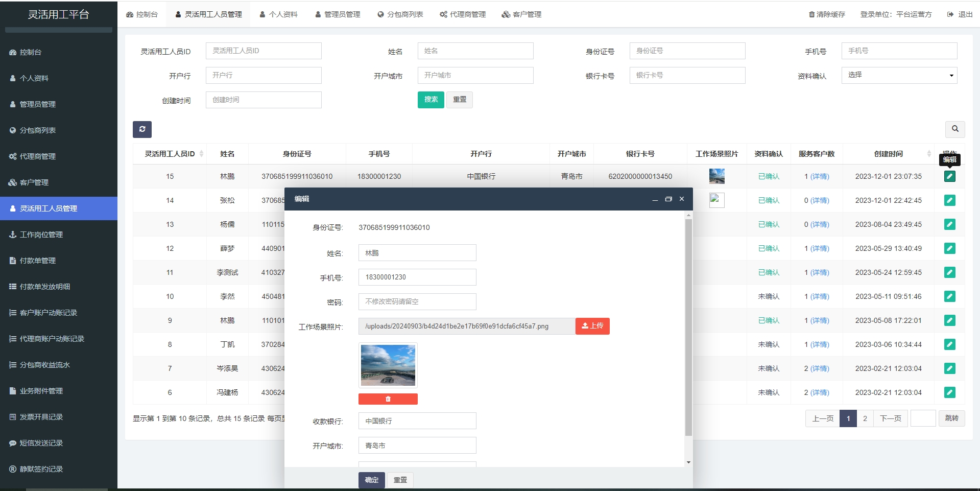Click the red trash icon below the photo

click(x=388, y=399)
